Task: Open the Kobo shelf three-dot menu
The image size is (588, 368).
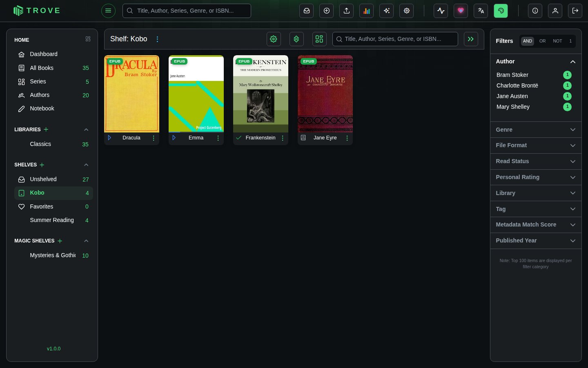Action: click(157, 39)
